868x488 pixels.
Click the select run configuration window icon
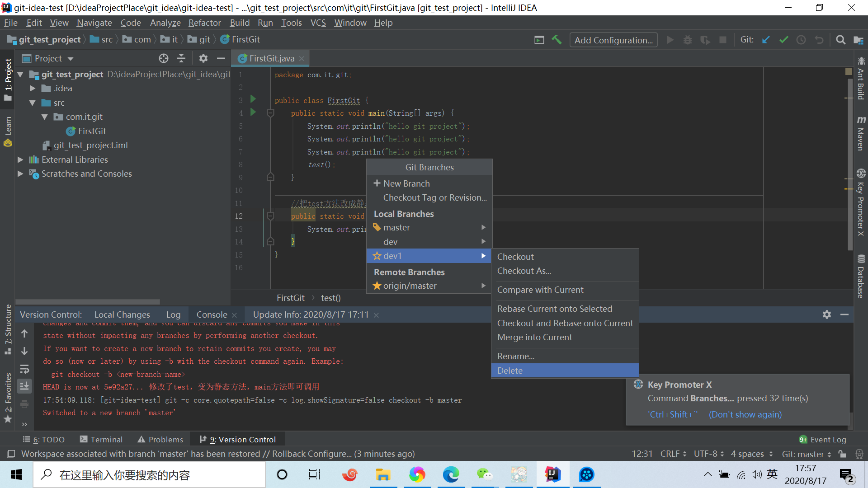[x=539, y=40]
